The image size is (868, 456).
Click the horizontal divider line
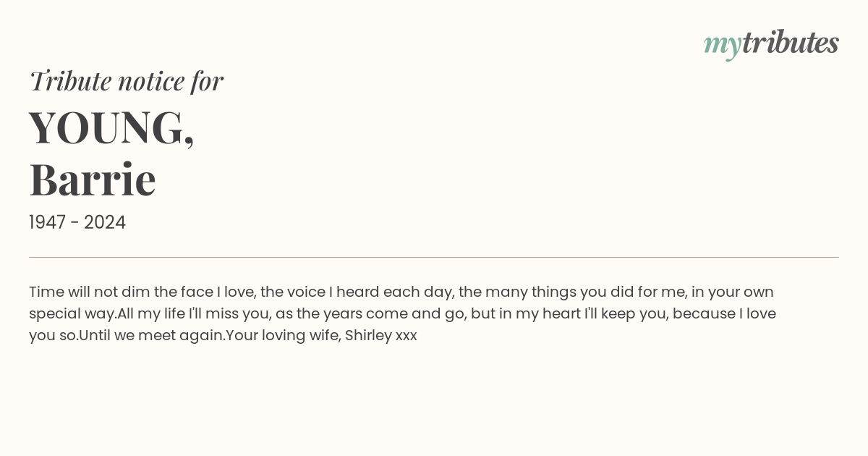click(434, 257)
